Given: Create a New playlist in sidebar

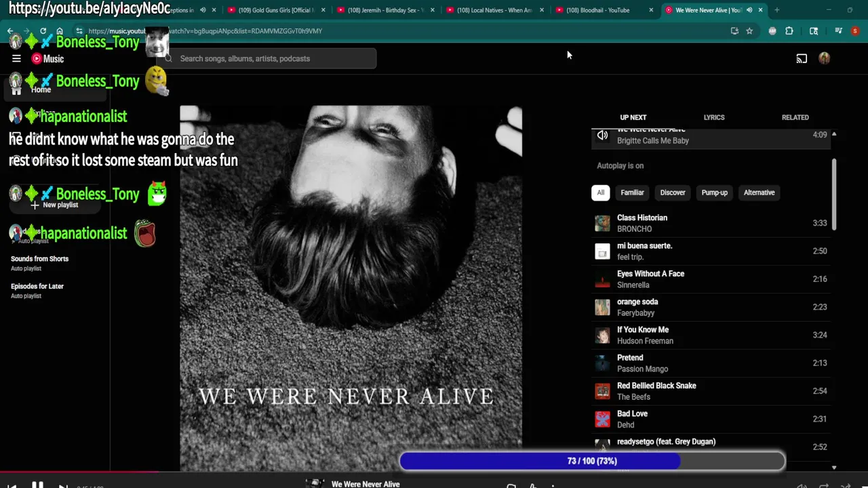Looking at the screenshot, I should click(x=54, y=205).
